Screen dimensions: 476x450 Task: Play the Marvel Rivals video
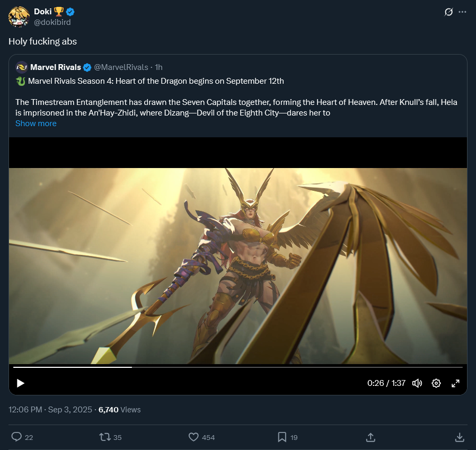20,383
